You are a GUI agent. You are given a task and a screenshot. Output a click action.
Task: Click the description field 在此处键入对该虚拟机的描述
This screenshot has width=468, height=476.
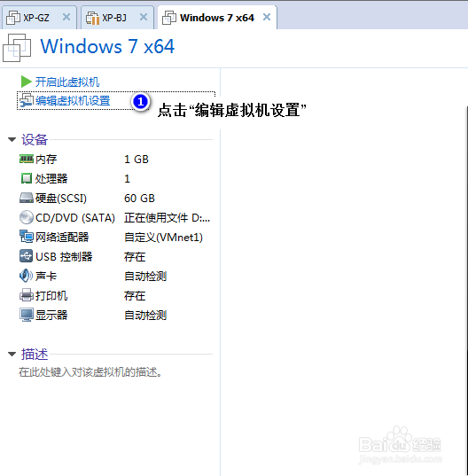90,372
